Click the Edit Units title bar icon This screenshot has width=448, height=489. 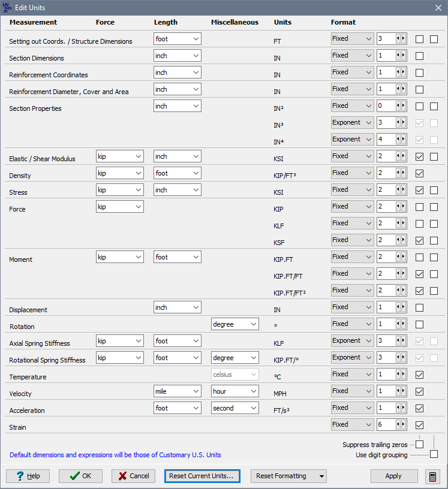click(8, 7)
